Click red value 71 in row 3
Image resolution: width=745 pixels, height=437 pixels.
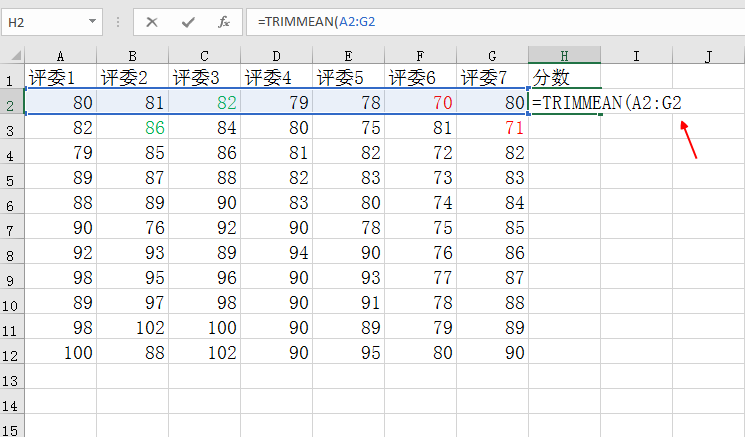492,127
